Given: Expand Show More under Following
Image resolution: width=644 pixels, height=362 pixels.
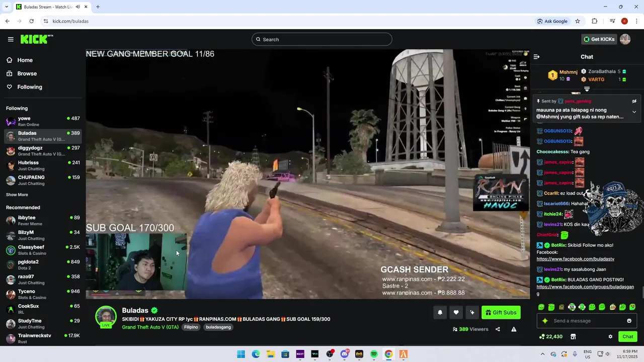Looking at the screenshot, I should (17, 195).
